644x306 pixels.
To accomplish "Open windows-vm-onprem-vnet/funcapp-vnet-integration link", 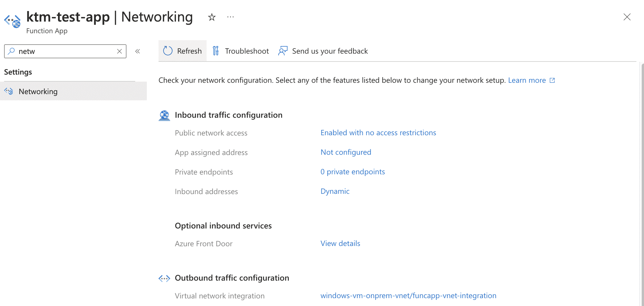I will (408, 296).
